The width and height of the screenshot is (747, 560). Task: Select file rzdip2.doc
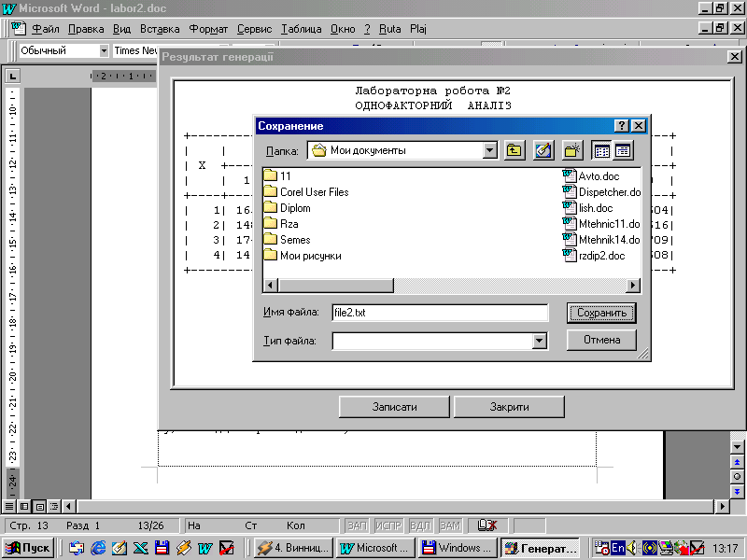[x=594, y=256]
